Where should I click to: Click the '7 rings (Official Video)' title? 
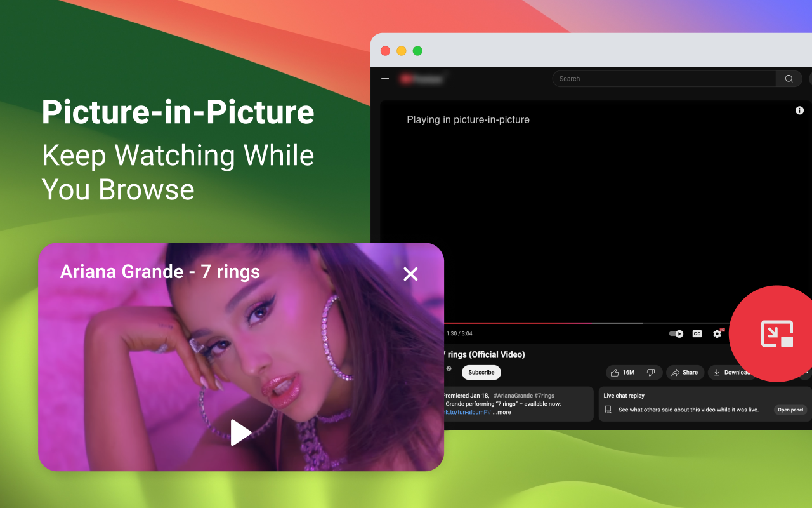pos(484,354)
